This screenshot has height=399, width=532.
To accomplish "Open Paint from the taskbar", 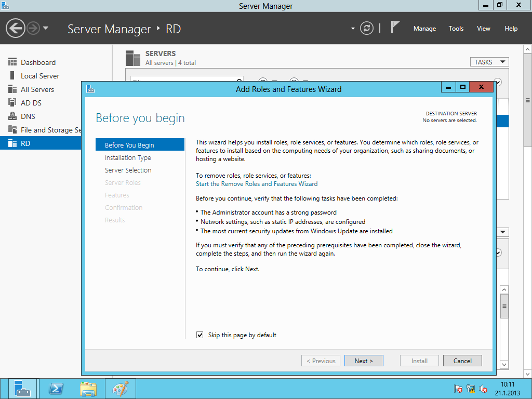I will (120, 389).
